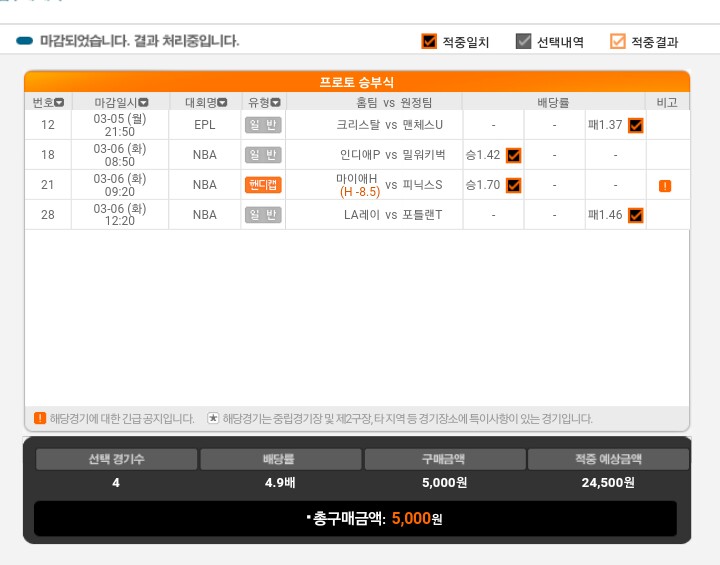Click the 일반 type badge for match 12

(263, 125)
